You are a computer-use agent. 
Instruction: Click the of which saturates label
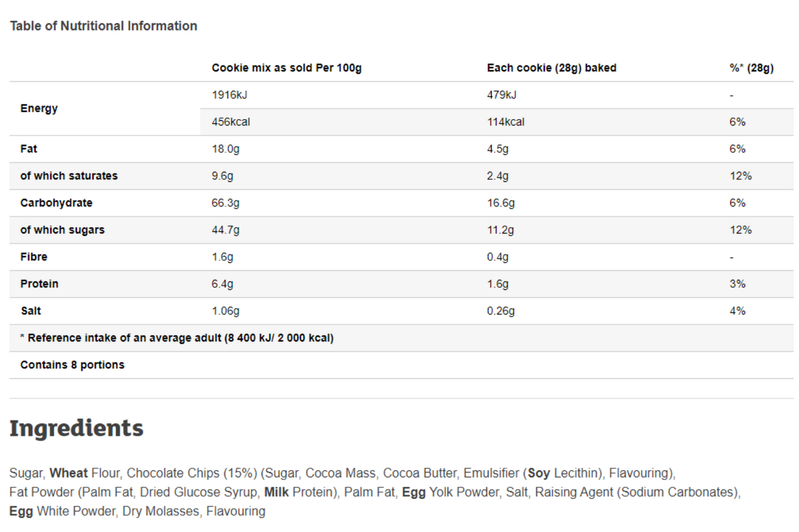(x=69, y=176)
